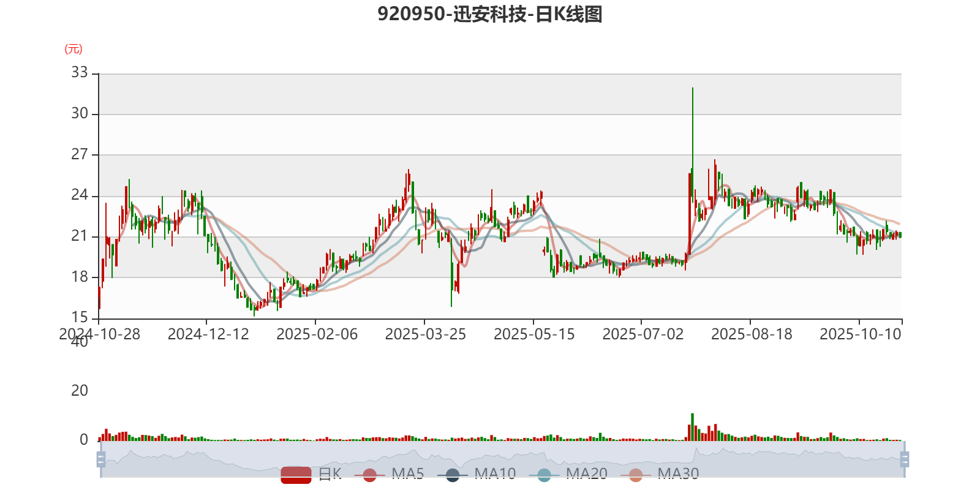Click the right handle of the data zoom slider

905,459
